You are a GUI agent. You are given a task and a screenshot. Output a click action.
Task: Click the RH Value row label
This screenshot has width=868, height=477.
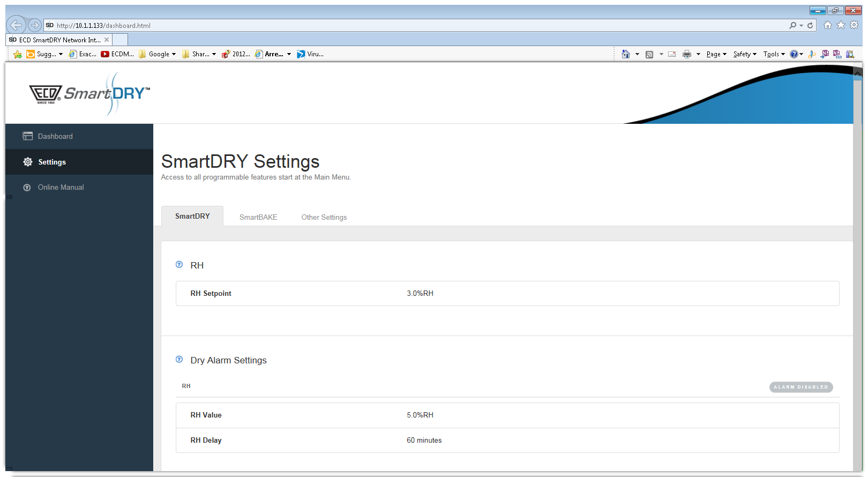[x=206, y=415]
